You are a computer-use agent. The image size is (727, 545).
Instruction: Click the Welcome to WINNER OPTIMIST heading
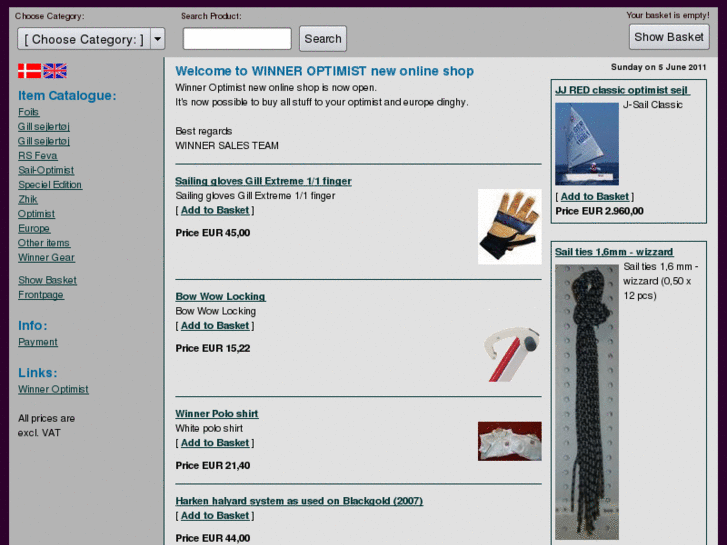click(325, 71)
